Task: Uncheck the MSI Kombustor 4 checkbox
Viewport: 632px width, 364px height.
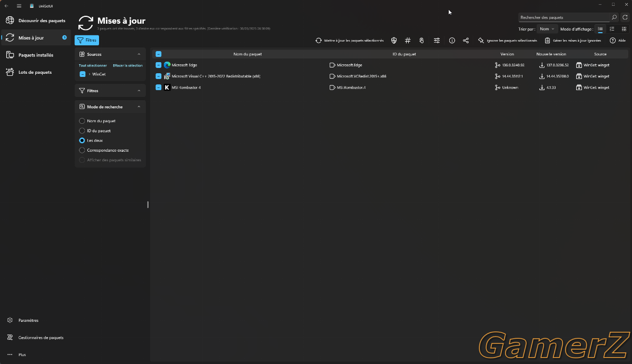Action: (x=159, y=87)
